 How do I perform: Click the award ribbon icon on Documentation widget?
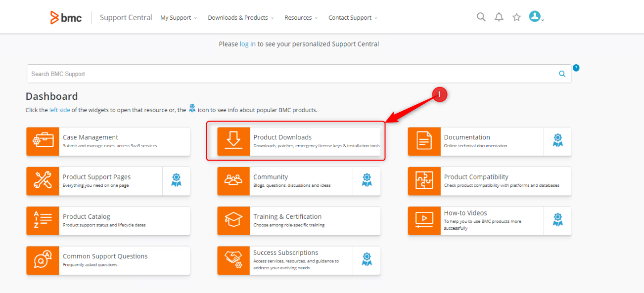pos(557,141)
